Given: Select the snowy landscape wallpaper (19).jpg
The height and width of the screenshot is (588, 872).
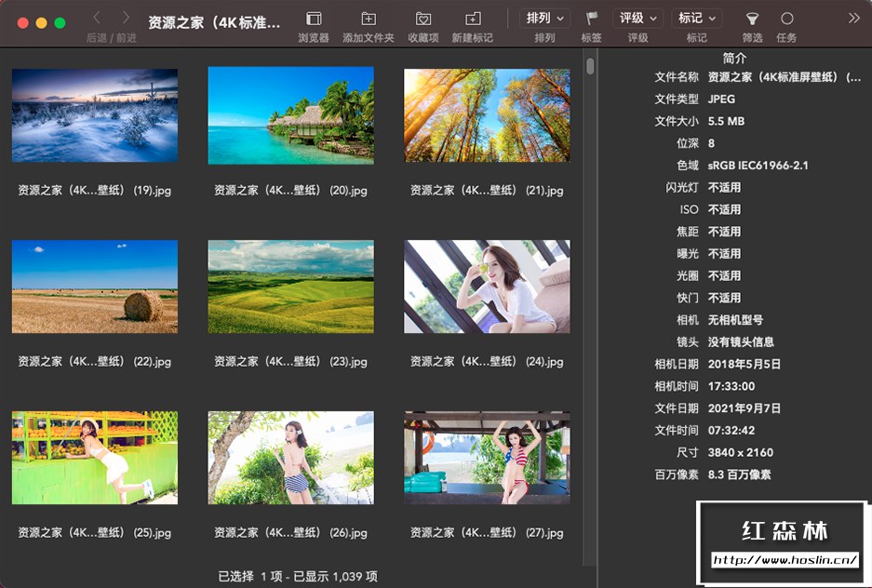Looking at the screenshot, I should 94,114.
